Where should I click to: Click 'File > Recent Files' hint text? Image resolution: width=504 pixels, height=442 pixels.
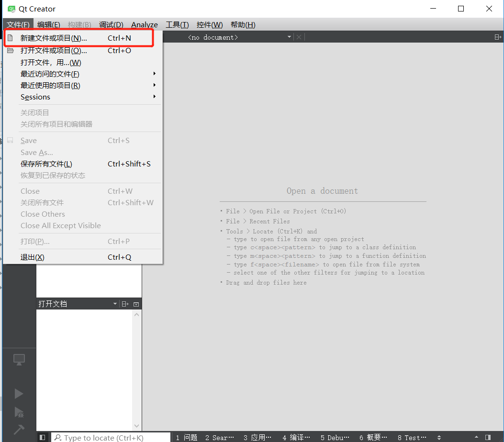tap(258, 221)
